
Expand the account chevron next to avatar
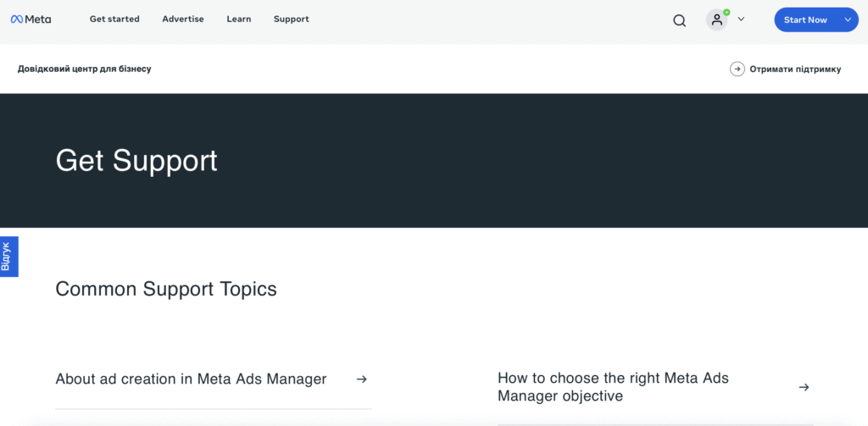click(x=741, y=19)
